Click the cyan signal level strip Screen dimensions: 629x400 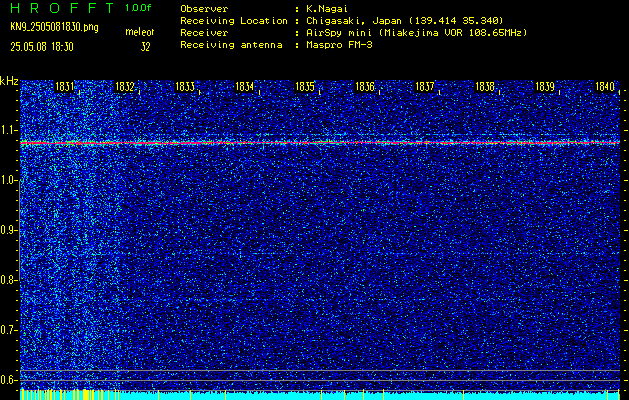(320, 395)
